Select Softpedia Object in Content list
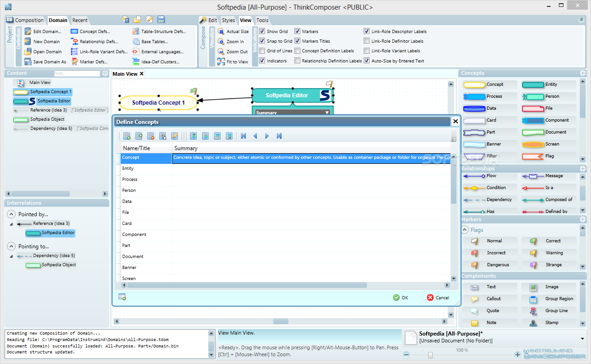Viewport: 591px width, 364px height. (x=47, y=119)
